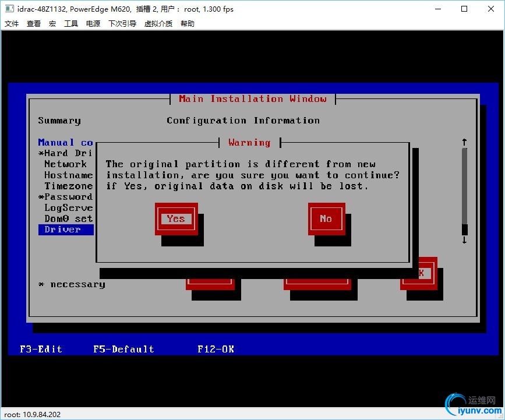The height and width of the screenshot is (420, 505).
Task: Click the Main Installation Window title
Action: click(253, 98)
